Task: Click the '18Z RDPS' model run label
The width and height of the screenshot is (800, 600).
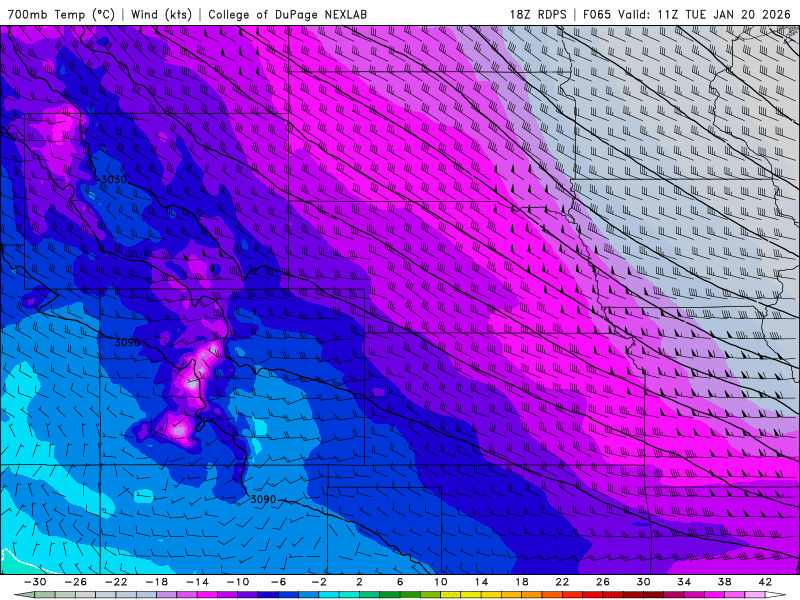Action: (x=538, y=14)
